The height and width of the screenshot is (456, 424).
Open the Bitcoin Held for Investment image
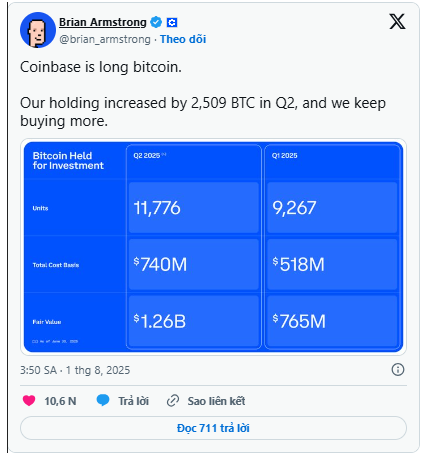click(213, 247)
